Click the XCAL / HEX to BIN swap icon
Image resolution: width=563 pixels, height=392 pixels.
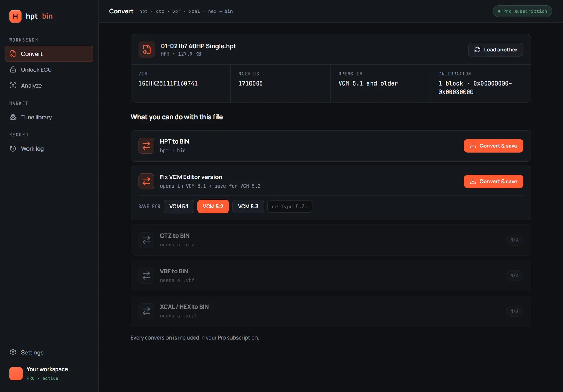(146, 311)
